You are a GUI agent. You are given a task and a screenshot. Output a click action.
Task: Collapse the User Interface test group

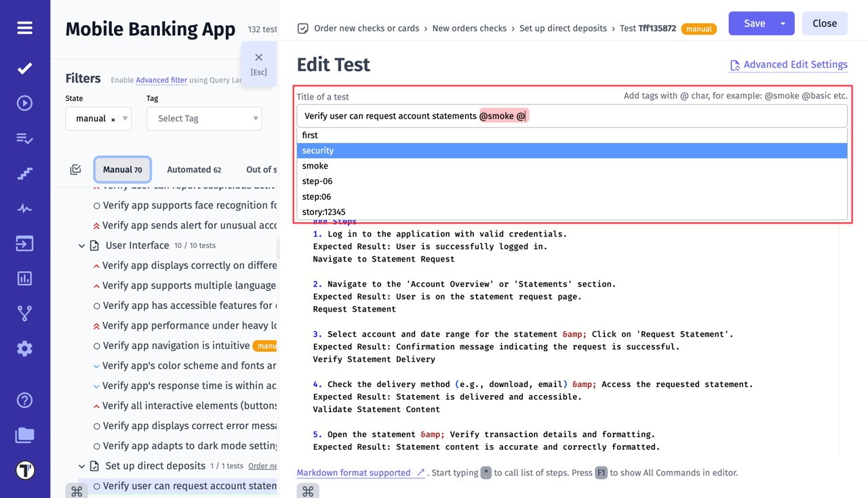click(81, 247)
